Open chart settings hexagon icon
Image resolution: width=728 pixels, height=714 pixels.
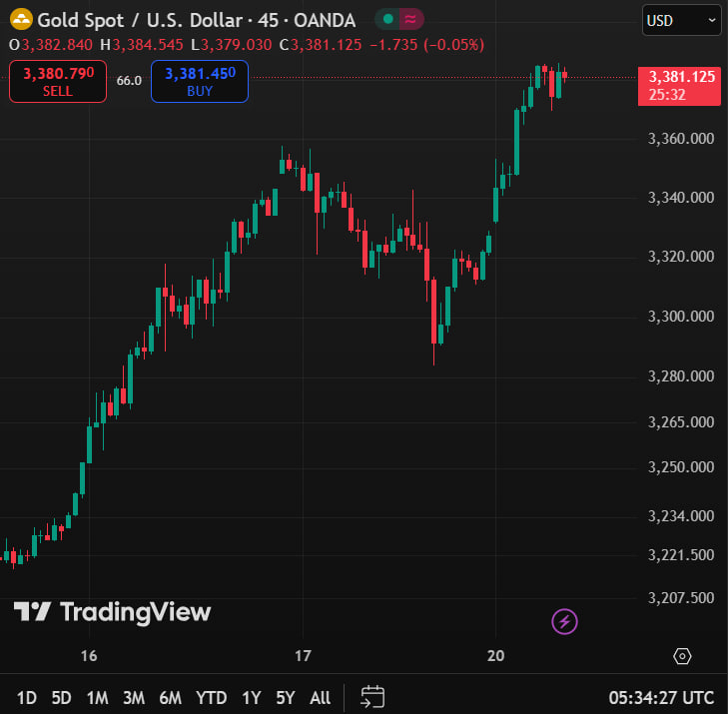coord(682,656)
